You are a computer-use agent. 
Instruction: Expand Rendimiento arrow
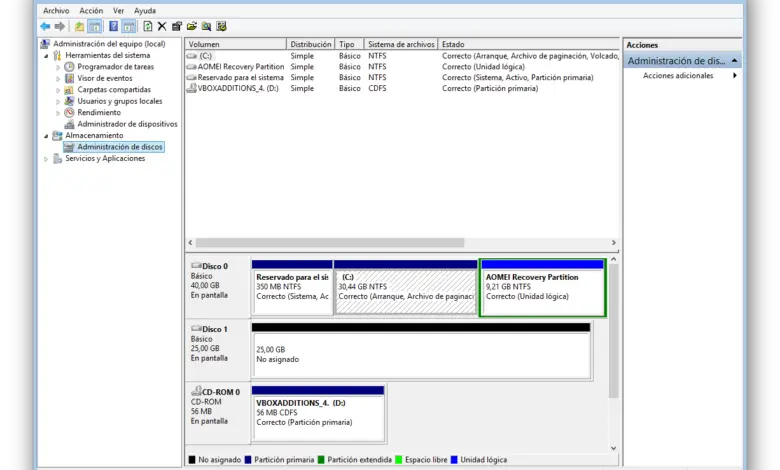[58, 113]
